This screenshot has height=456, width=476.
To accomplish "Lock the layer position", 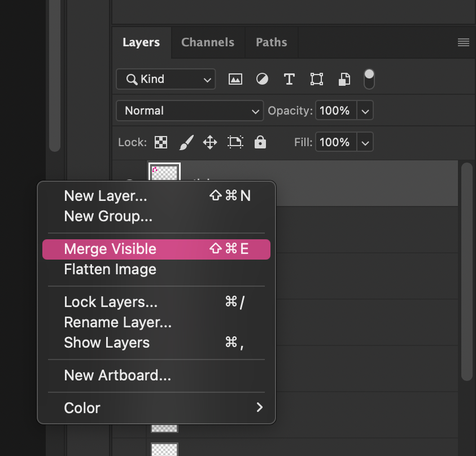I will pyautogui.click(x=209, y=142).
